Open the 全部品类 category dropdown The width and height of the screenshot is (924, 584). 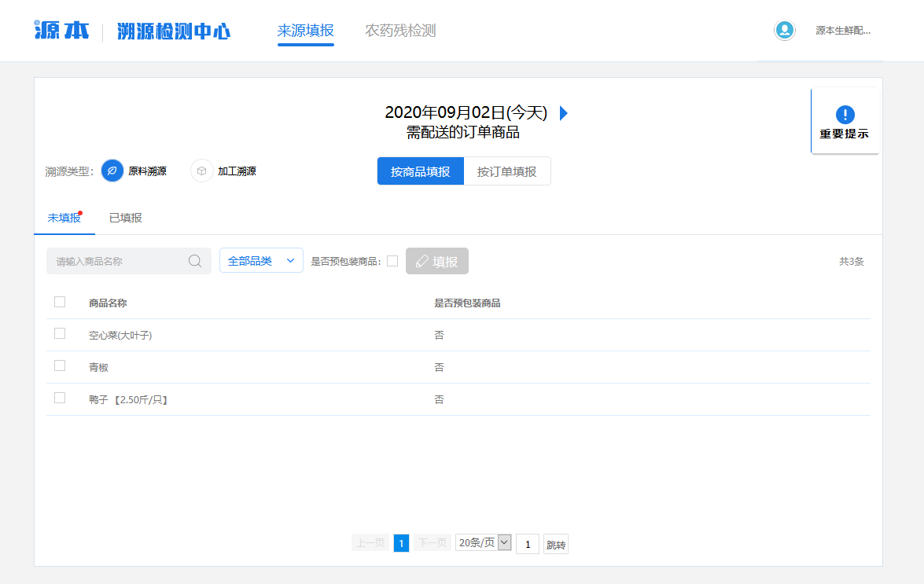(260, 259)
